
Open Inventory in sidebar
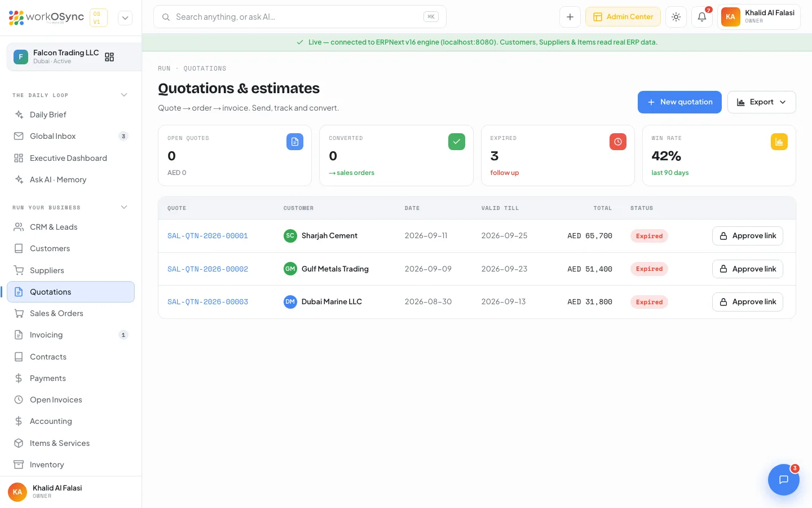coord(71,465)
